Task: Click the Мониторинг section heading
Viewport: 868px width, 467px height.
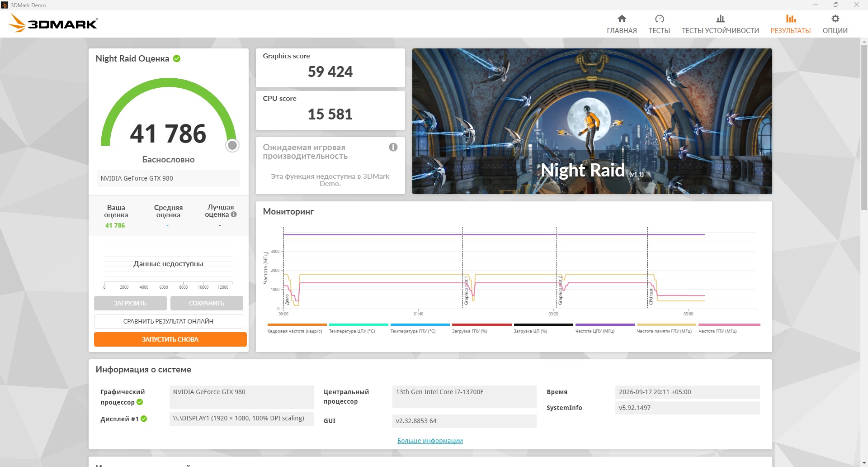Action: 288,211
